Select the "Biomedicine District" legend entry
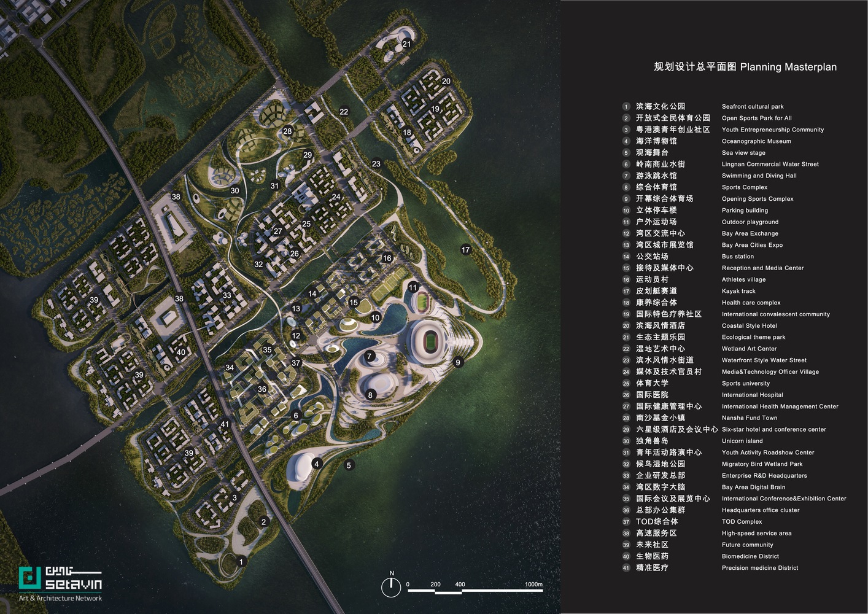This screenshot has width=868, height=614. click(x=750, y=556)
